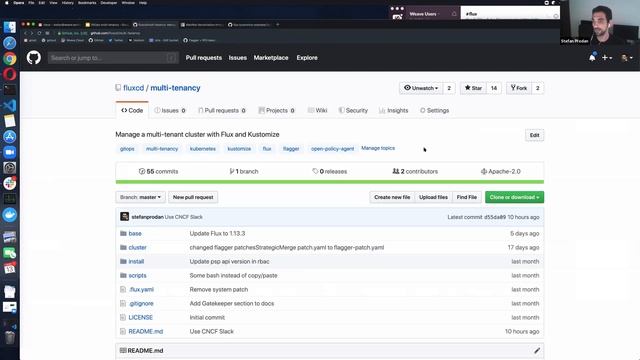Toggle the Unwatch dropdown button
This screenshot has width=640, height=360.
coord(421,88)
